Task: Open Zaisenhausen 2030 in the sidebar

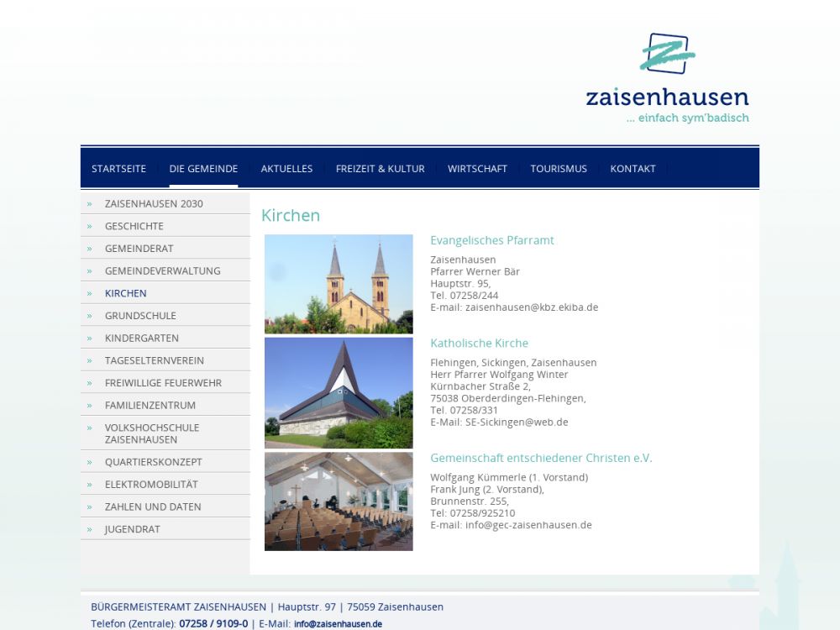Action: pyautogui.click(x=154, y=203)
